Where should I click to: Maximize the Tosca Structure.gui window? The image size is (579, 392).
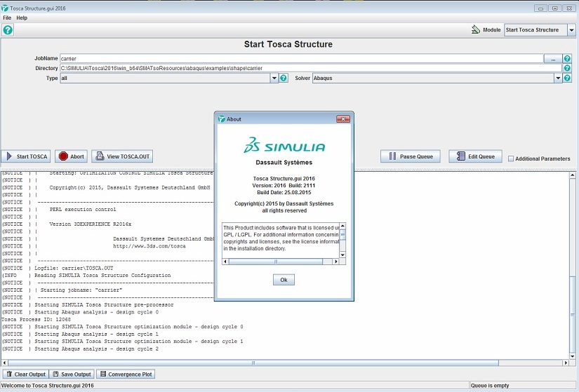(x=554, y=8)
